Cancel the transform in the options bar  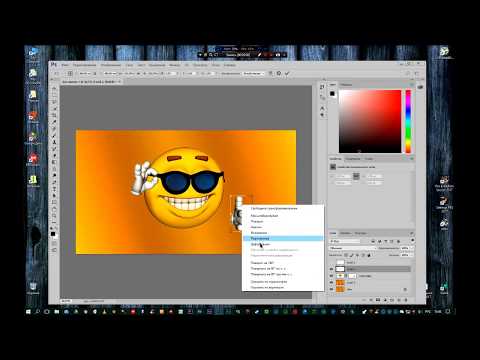[279, 73]
